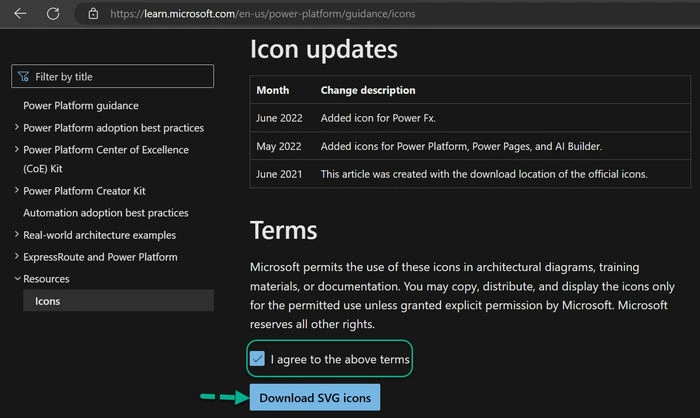
Task: Expand ExpressRoute and Power Platform chevron
Action: pyautogui.click(x=17, y=257)
